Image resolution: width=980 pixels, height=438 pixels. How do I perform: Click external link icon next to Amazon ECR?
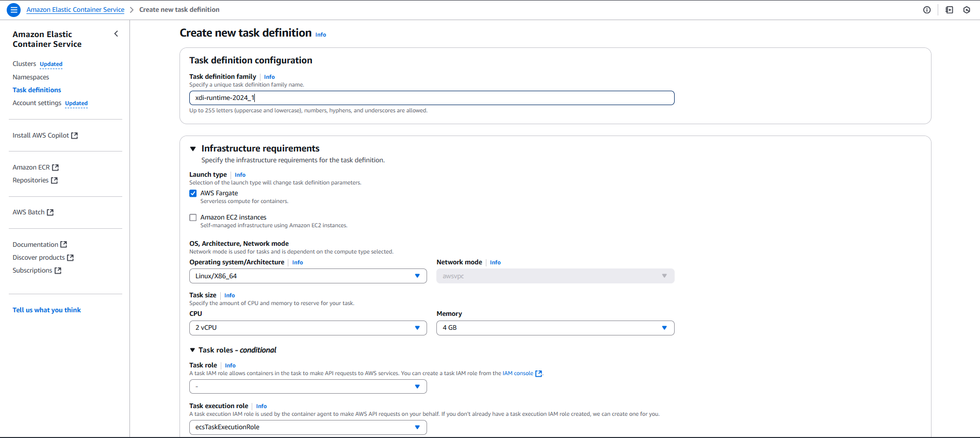click(55, 167)
